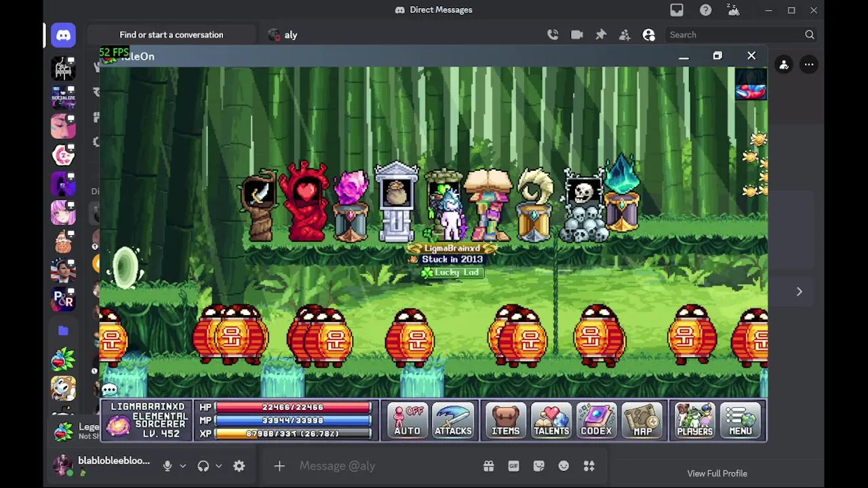868x488 pixels.
Task: Open headphone output options arrow
Action: pyautogui.click(x=218, y=466)
